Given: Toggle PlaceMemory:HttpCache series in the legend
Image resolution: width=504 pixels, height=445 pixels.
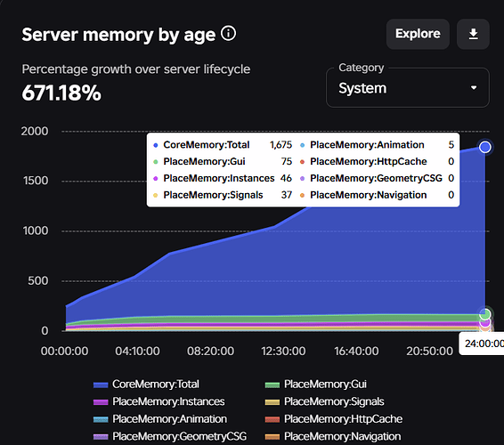Looking at the screenshot, I should 334,419.
